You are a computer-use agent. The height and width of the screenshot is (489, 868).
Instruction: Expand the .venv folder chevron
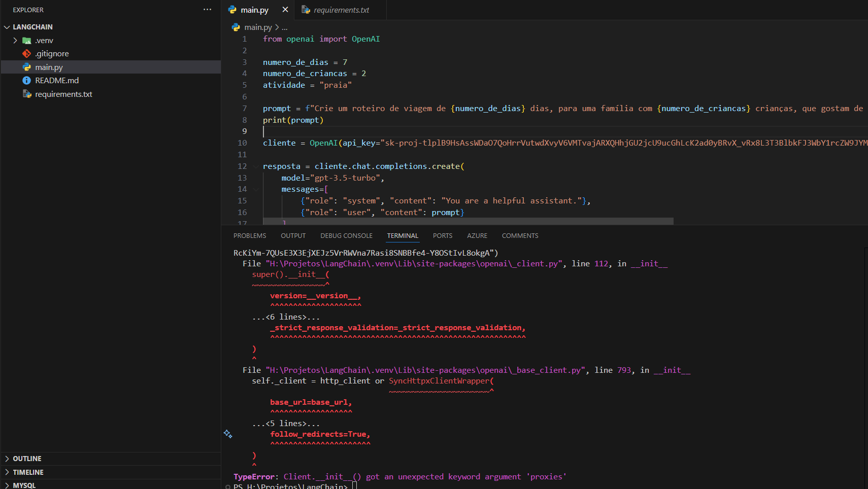point(15,41)
